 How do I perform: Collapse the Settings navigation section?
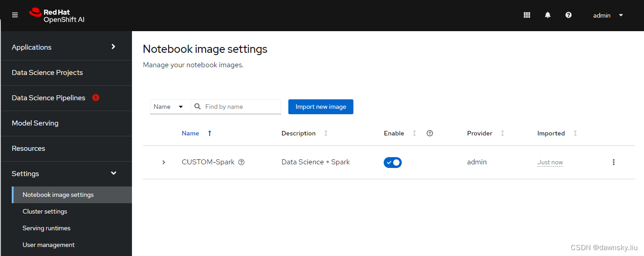[66, 174]
